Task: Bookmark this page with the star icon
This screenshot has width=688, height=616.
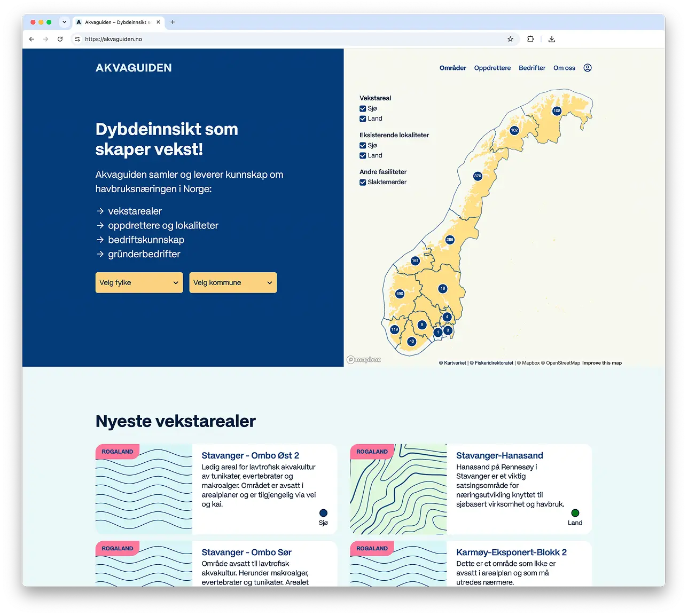Action: (x=510, y=39)
